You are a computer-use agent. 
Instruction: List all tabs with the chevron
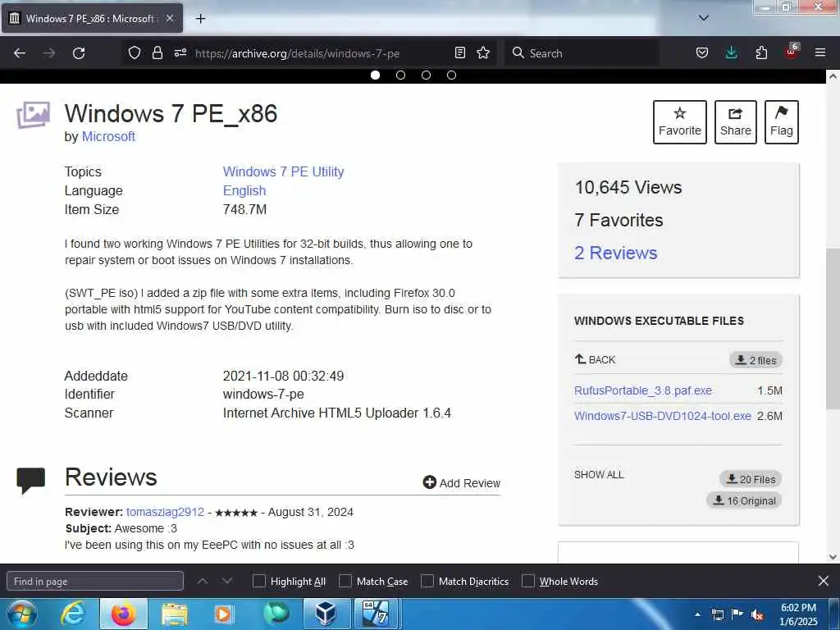coord(704,18)
